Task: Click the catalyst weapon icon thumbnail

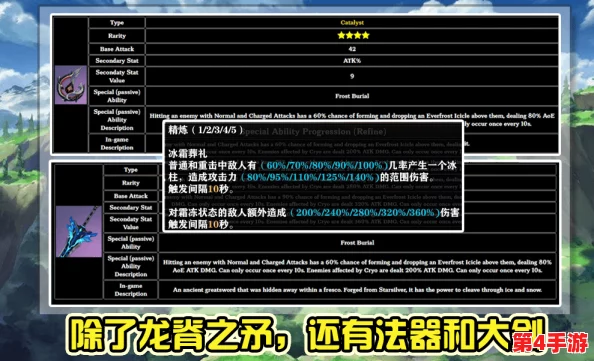Action: coord(71,85)
